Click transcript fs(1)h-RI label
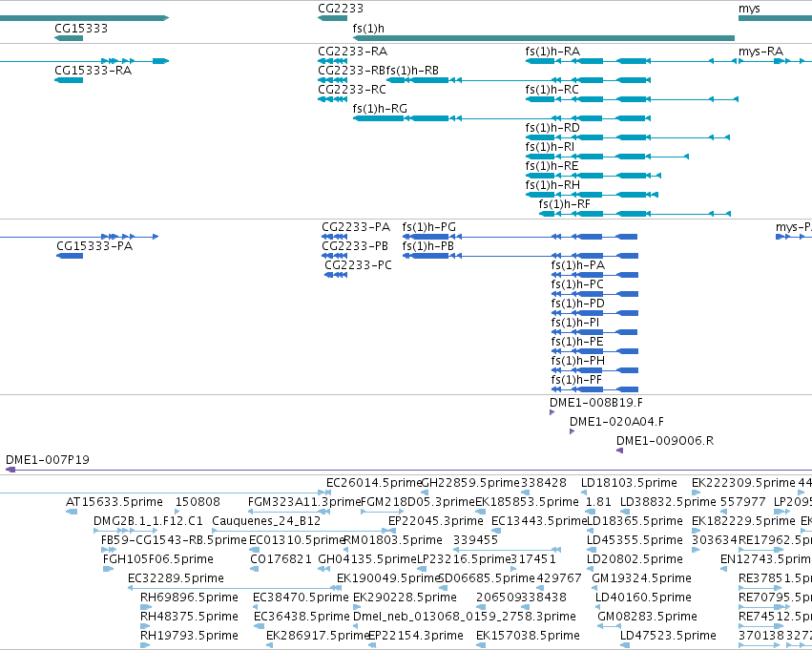This screenshot has width=812, height=650. pos(550,147)
